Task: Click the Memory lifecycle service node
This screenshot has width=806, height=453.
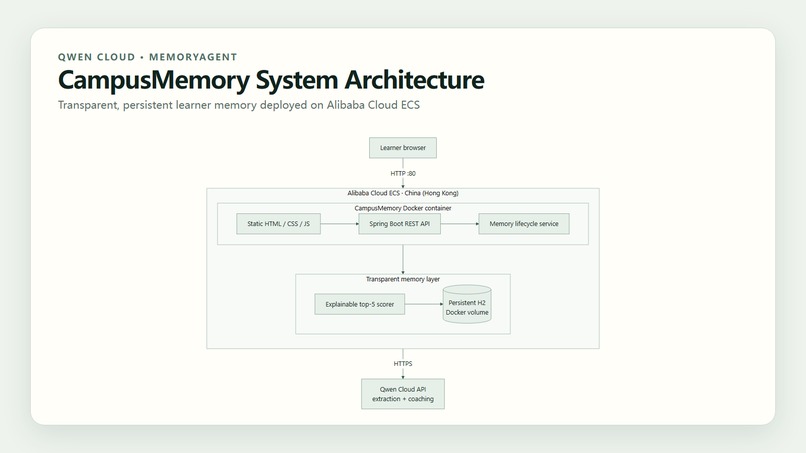Action: pyautogui.click(x=524, y=224)
